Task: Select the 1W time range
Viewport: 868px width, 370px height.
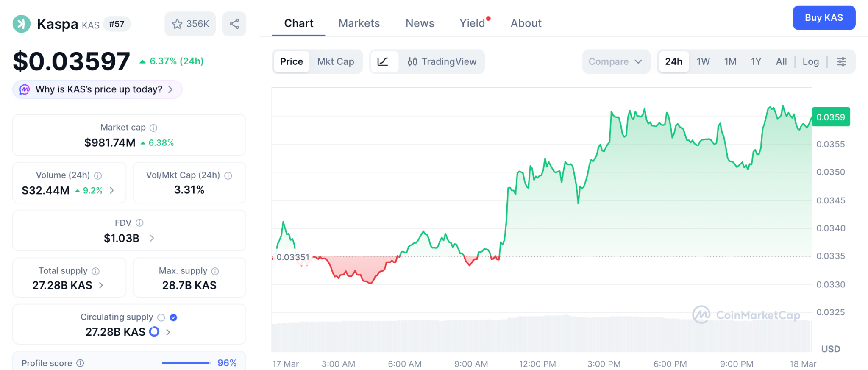Action: (703, 62)
